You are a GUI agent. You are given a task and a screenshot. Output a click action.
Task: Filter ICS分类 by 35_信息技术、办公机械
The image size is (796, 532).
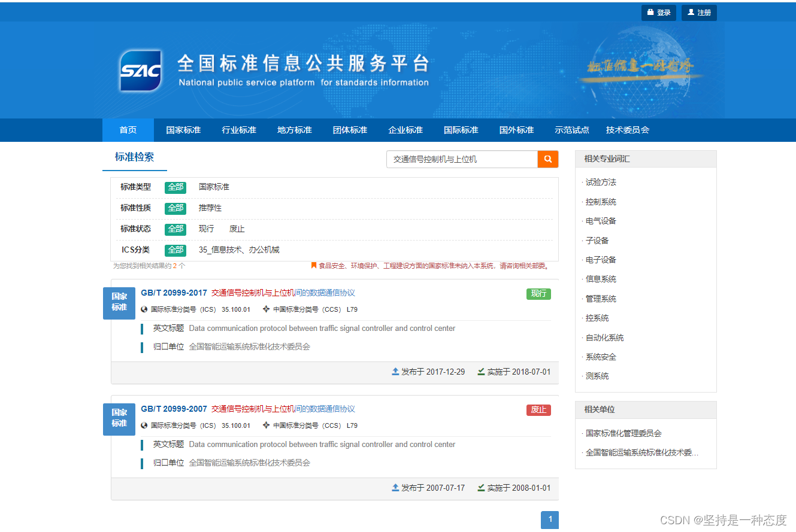[239, 250]
